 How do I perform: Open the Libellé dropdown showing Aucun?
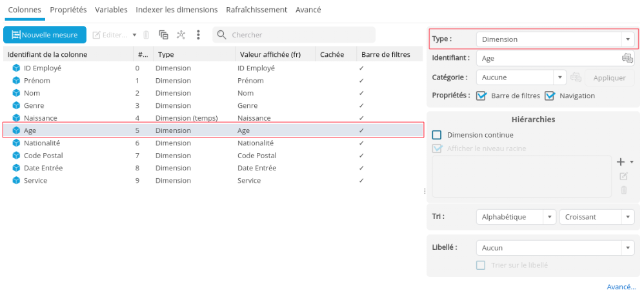555,248
